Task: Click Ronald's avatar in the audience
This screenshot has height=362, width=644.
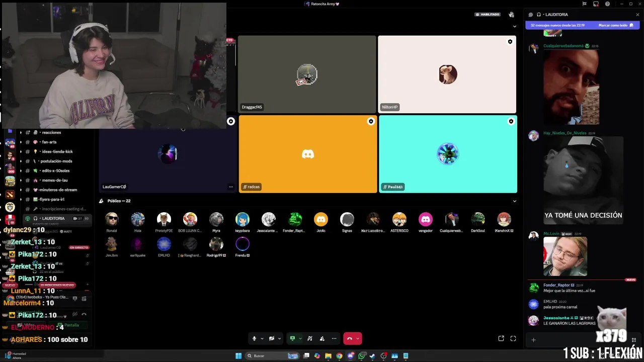Action: (x=112, y=219)
